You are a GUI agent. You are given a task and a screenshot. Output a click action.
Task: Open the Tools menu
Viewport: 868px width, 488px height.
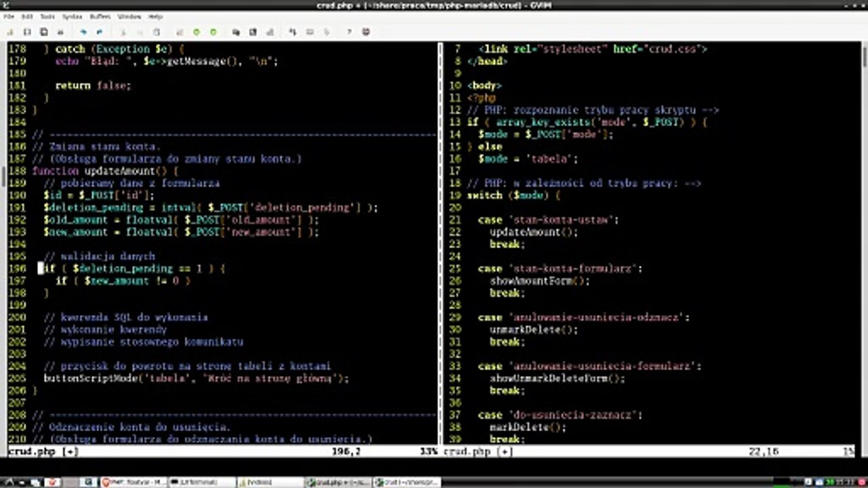[47, 16]
